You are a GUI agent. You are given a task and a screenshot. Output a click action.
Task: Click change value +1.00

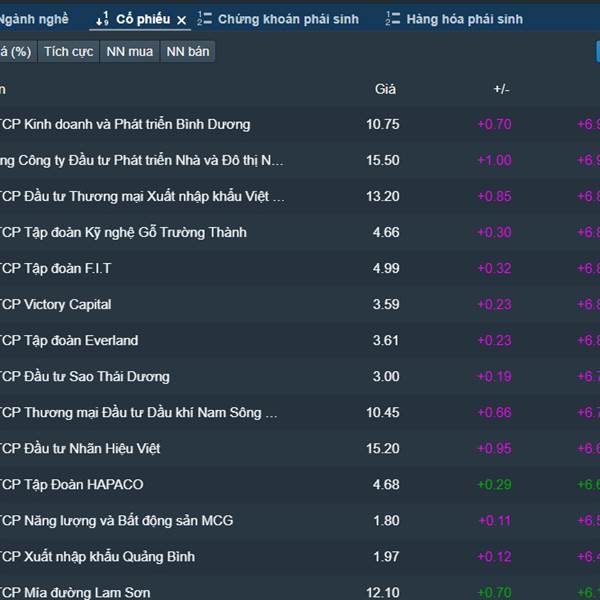[494, 160]
